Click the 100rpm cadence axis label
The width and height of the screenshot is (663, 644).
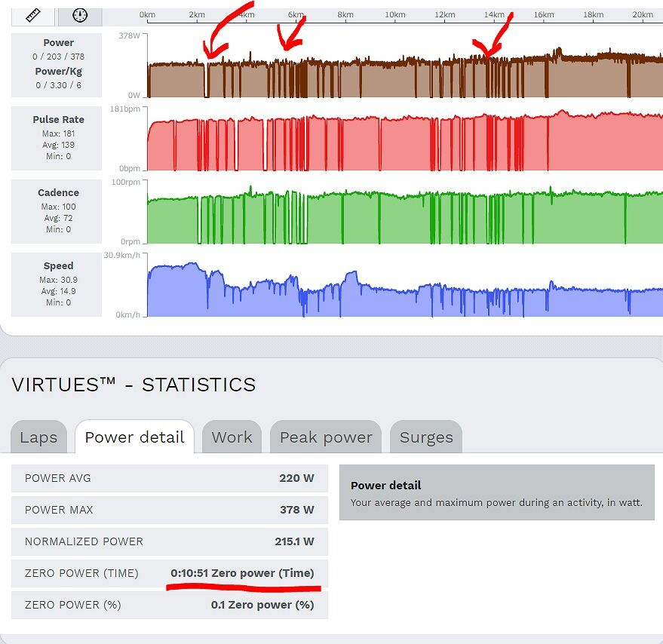click(125, 182)
